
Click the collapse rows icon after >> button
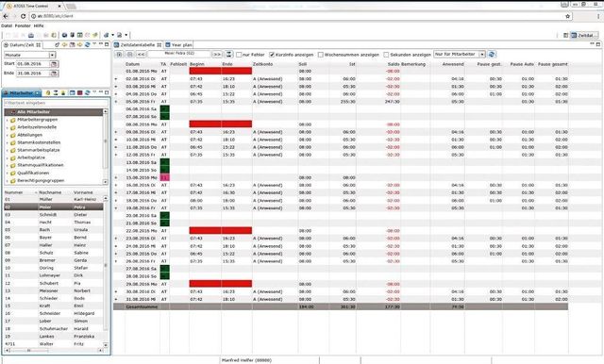[x=228, y=55]
